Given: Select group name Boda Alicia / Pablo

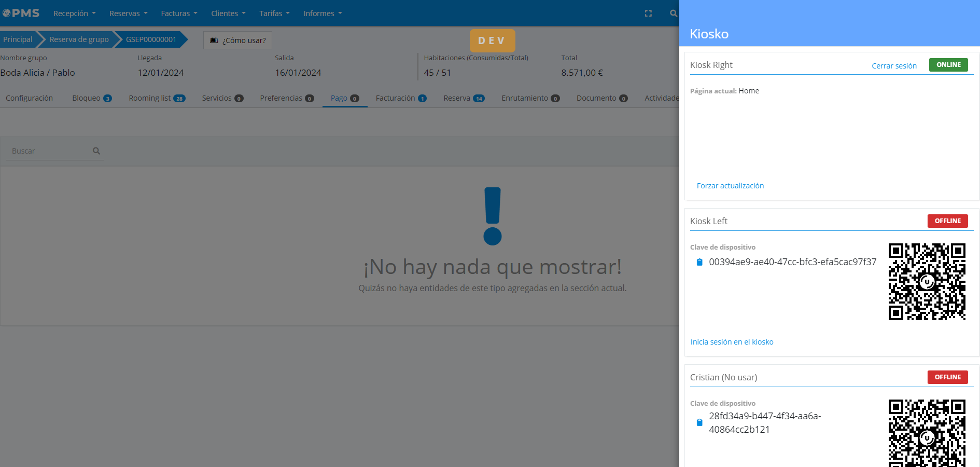Looking at the screenshot, I should coord(37,73).
